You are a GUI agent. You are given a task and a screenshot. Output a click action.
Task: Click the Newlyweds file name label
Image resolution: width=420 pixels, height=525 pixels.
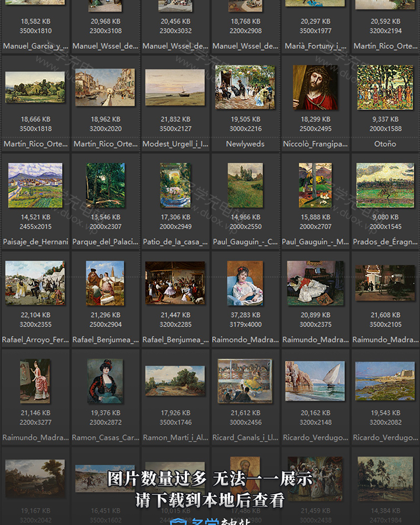(x=245, y=144)
